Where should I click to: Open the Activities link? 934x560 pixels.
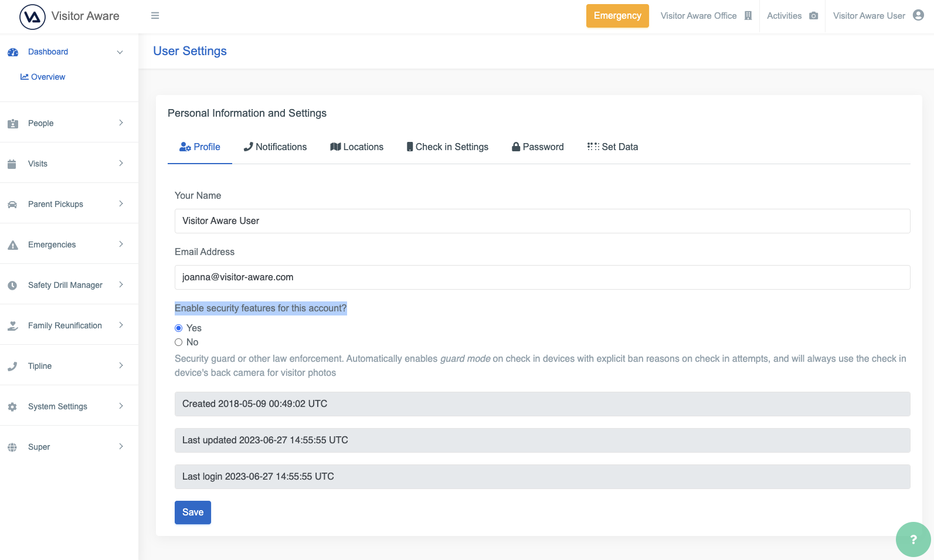[x=792, y=16]
